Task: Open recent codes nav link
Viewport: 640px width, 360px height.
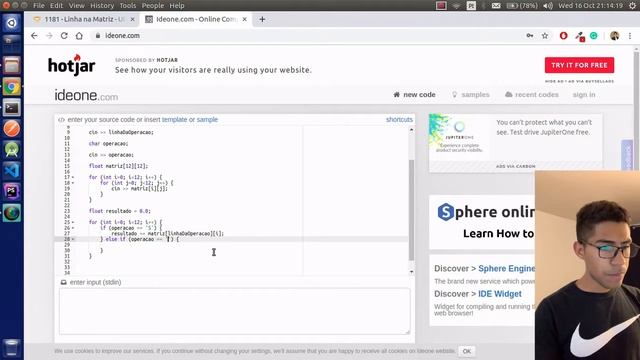Action: coord(532,95)
